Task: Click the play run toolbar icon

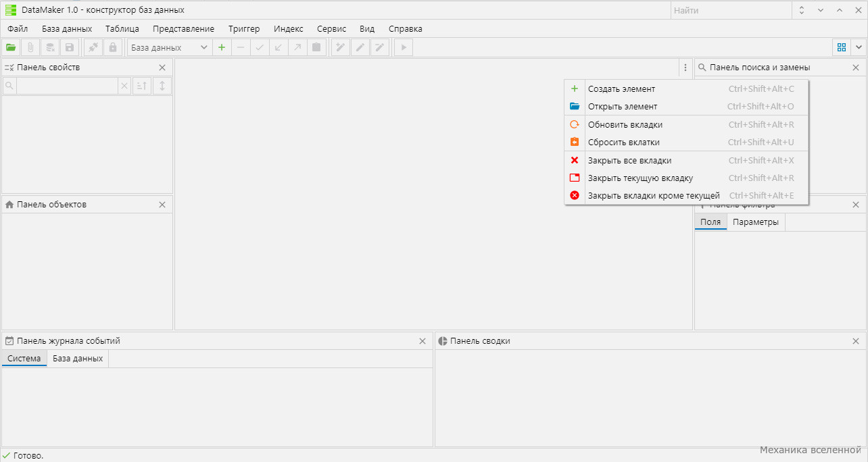Action: click(404, 47)
